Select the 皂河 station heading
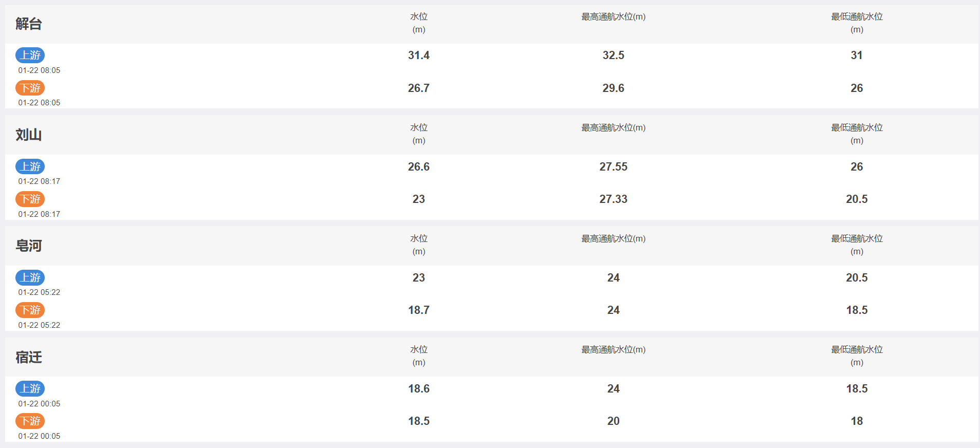 [29, 246]
